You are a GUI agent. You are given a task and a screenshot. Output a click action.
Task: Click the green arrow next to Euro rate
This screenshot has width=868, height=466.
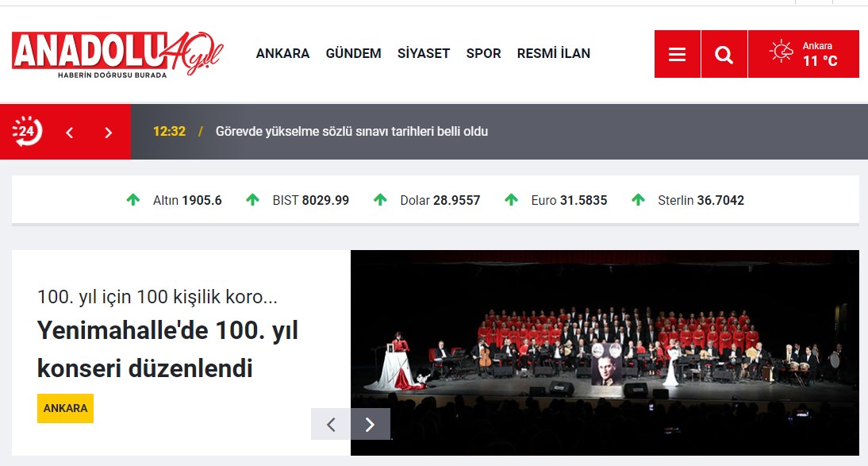point(512,199)
